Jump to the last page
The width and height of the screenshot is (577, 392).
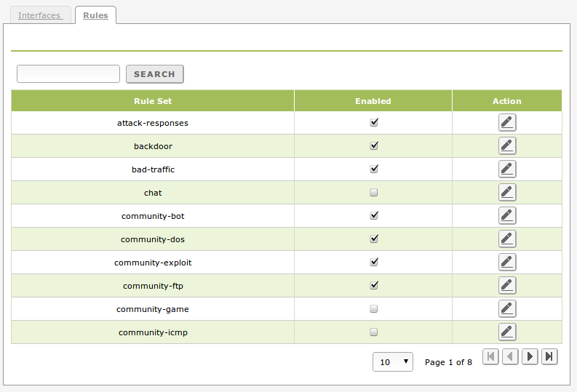click(549, 356)
